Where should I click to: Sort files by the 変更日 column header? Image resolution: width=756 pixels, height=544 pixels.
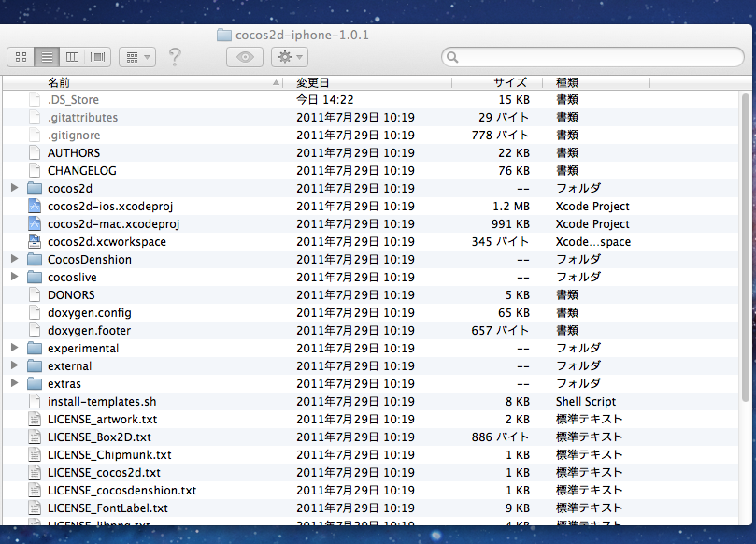click(368, 83)
